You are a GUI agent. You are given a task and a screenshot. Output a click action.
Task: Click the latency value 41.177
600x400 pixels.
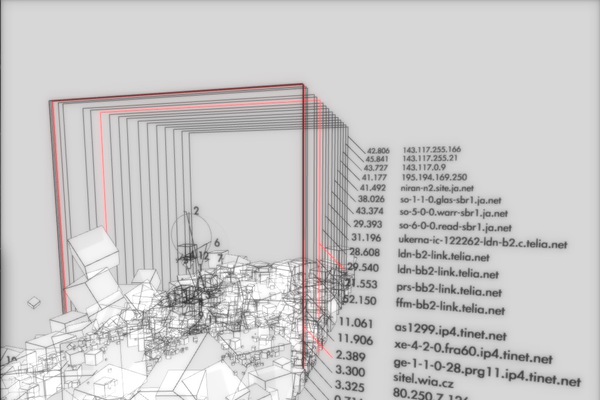(374, 177)
